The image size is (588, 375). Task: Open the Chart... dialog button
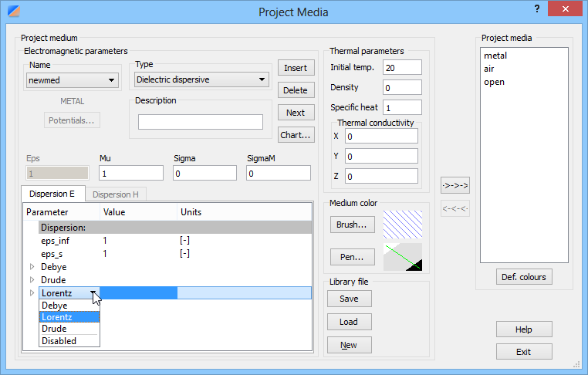click(x=296, y=135)
